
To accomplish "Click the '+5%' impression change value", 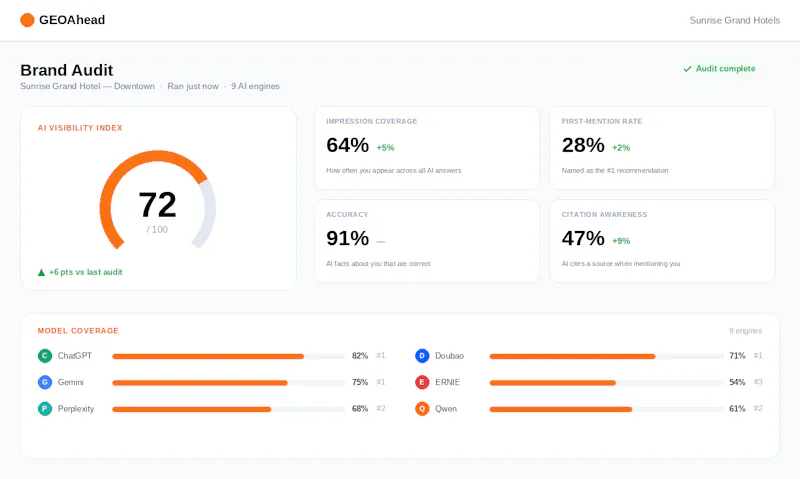I will pyautogui.click(x=385, y=148).
